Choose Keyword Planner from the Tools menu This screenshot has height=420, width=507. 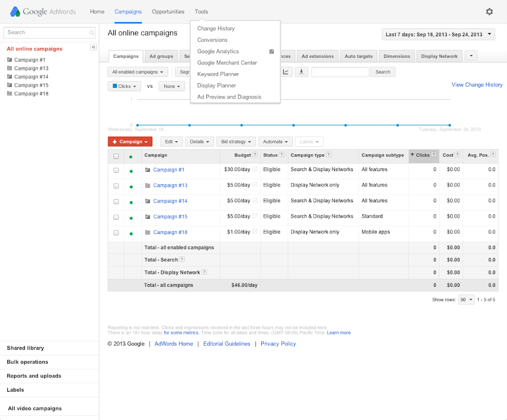click(x=218, y=74)
